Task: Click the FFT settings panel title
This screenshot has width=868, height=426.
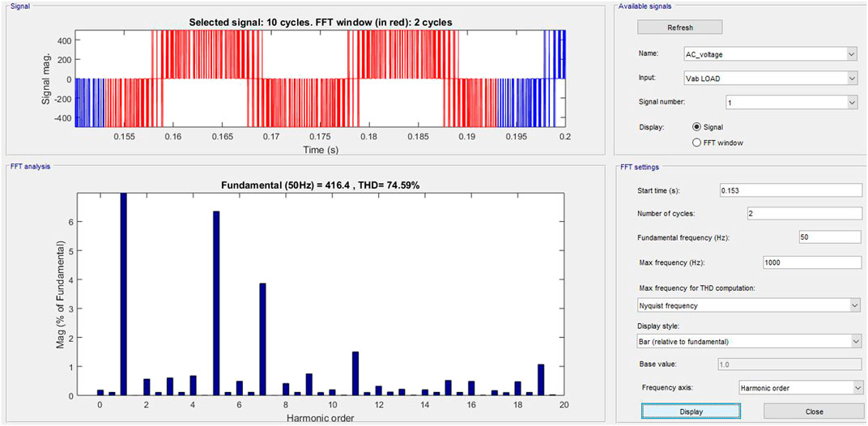Action: tap(640, 166)
